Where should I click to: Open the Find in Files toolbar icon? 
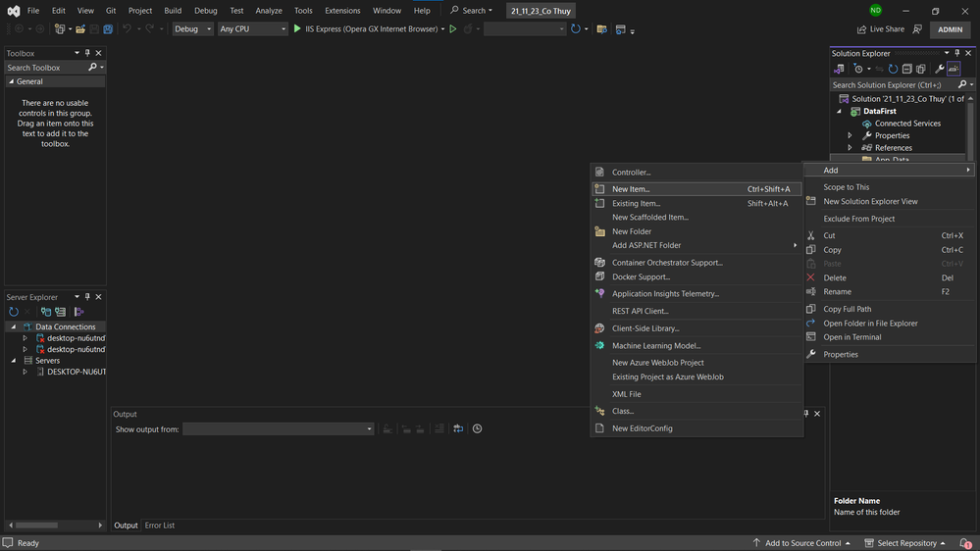(602, 28)
